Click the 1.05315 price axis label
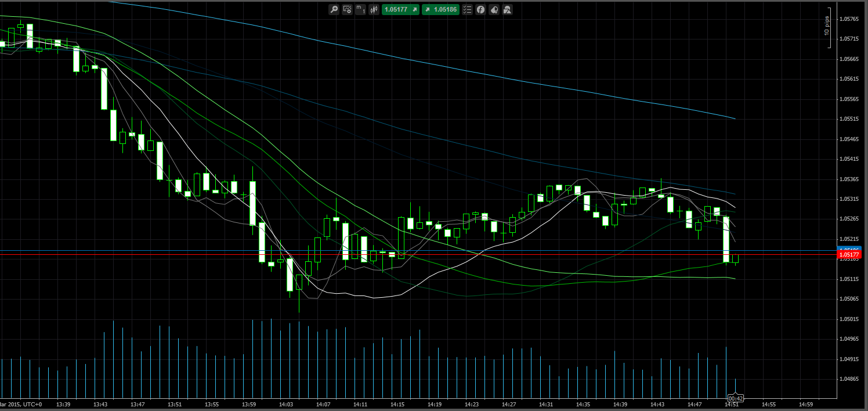The image size is (868, 411). tap(849, 199)
